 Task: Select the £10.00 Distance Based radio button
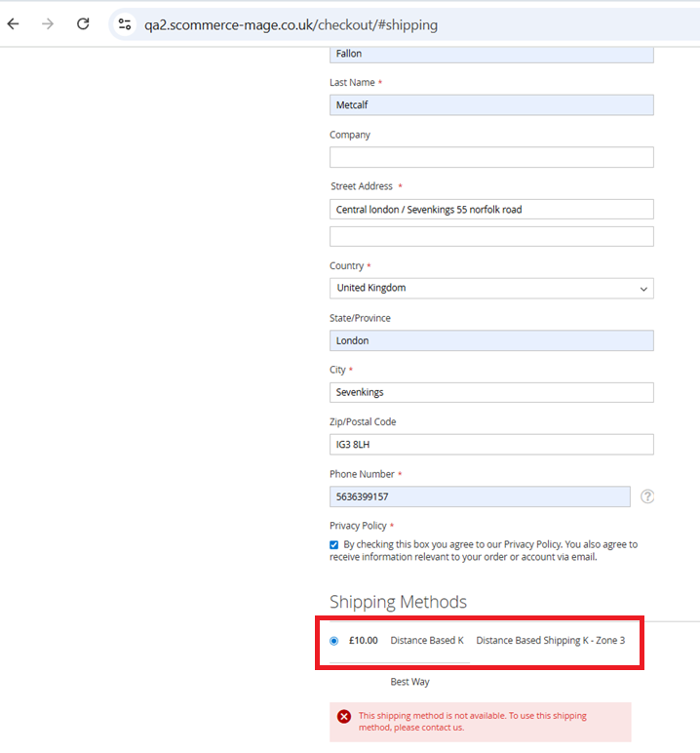(x=334, y=641)
